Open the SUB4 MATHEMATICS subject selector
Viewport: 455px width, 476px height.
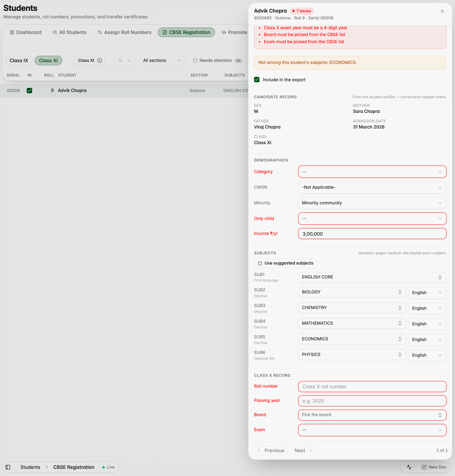(352, 324)
